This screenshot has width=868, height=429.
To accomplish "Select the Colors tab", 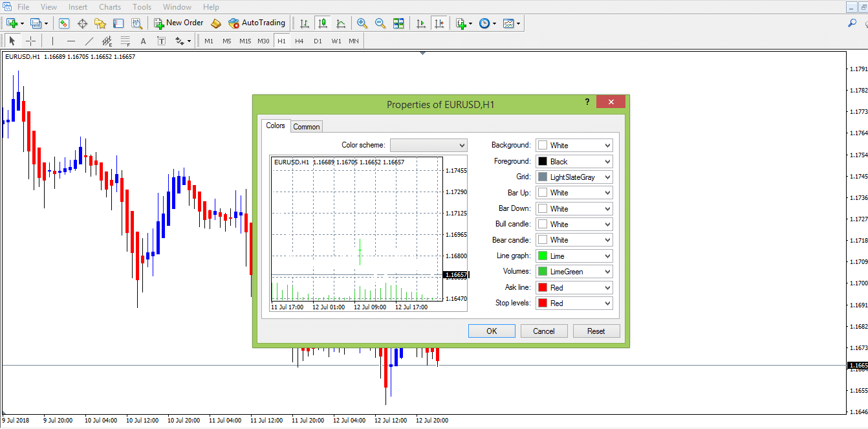I will [276, 126].
